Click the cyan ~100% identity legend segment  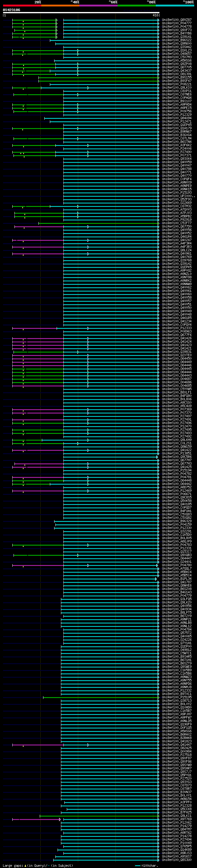click(x=175, y=6)
